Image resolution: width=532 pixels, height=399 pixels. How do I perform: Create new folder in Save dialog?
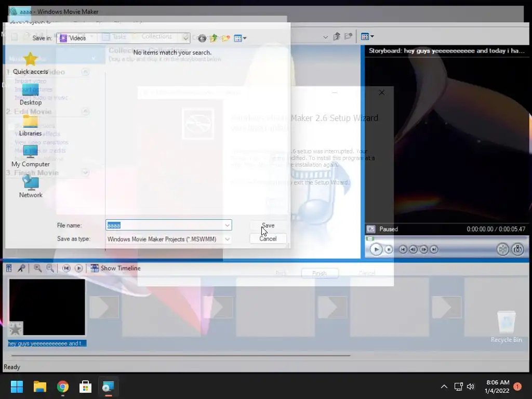coord(225,38)
